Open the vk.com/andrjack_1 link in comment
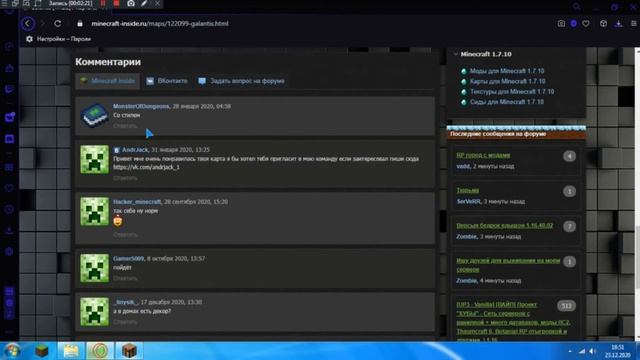 [x=146, y=167]
